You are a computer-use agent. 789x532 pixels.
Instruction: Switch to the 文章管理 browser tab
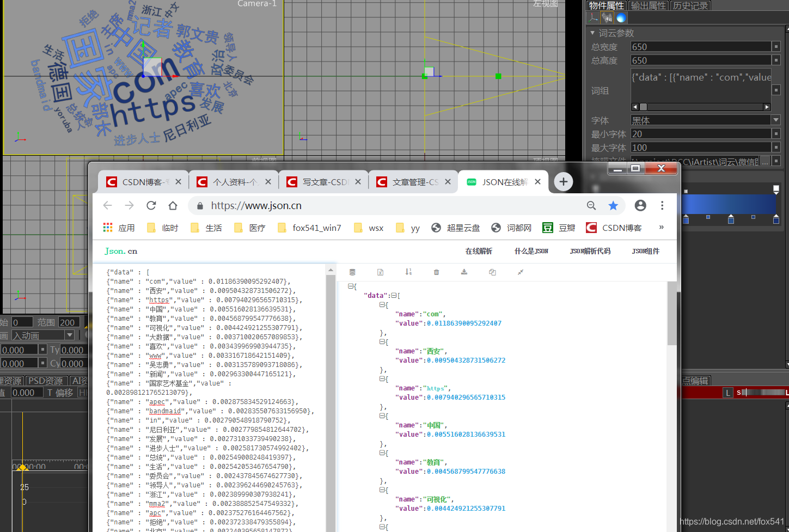[x=413, y=182]
